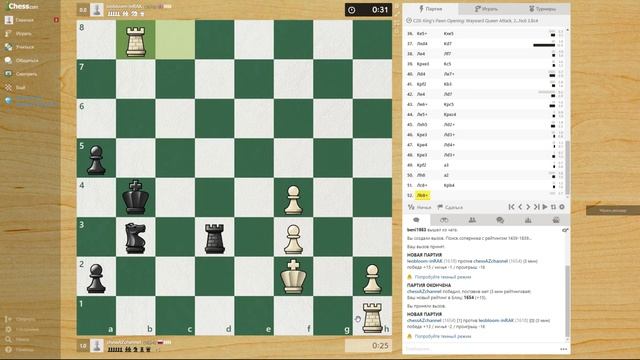Select the two-people friends tab
This screenshot has height=360, width=640.
coord(472,220)
